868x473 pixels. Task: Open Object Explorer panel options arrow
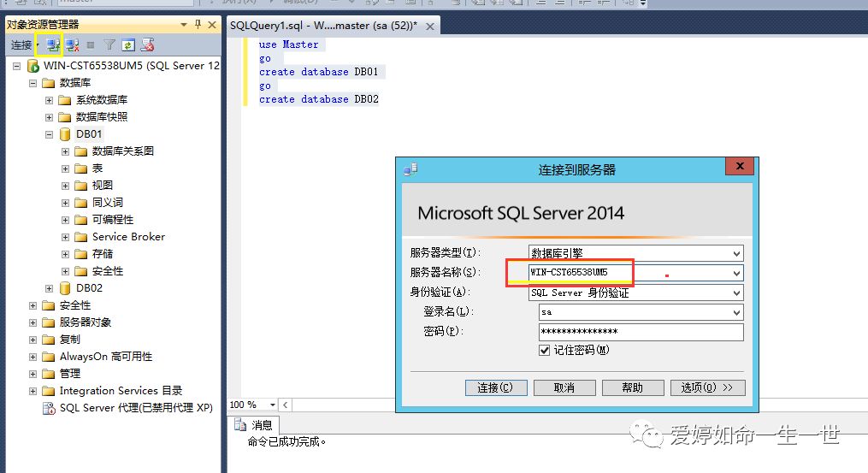[184, 24]
